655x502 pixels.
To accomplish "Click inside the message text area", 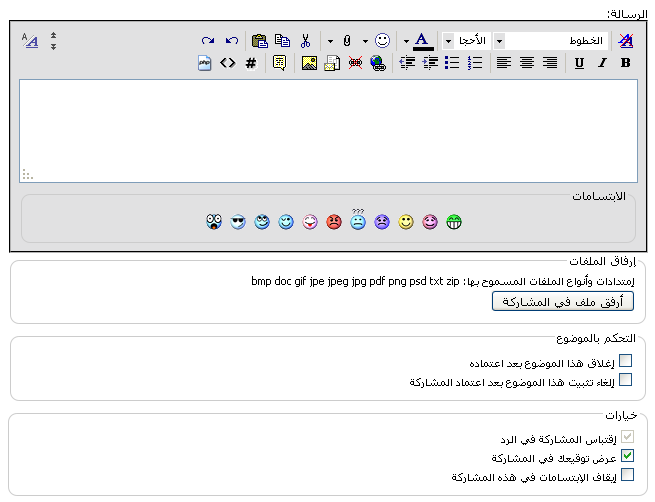I will click(328, 131).
